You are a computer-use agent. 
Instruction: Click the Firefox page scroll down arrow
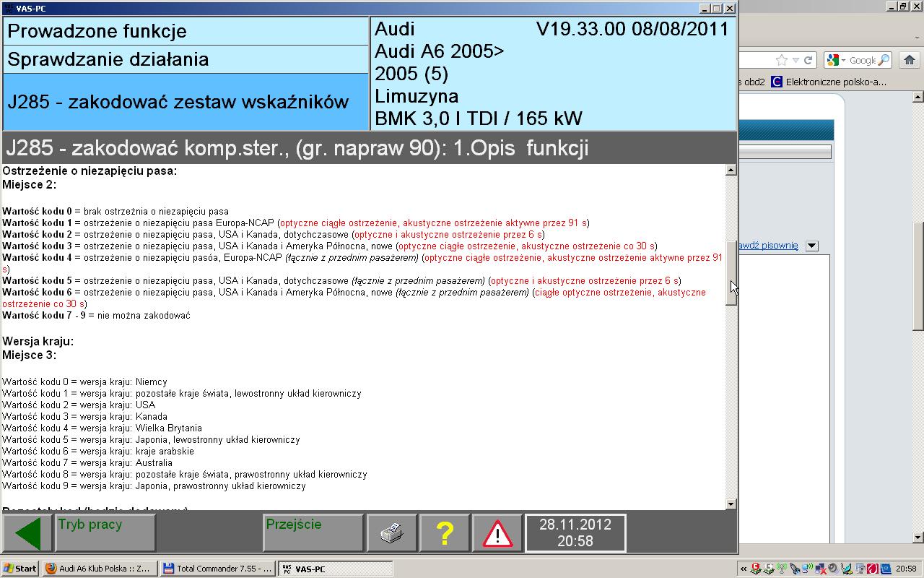(918, 538)
